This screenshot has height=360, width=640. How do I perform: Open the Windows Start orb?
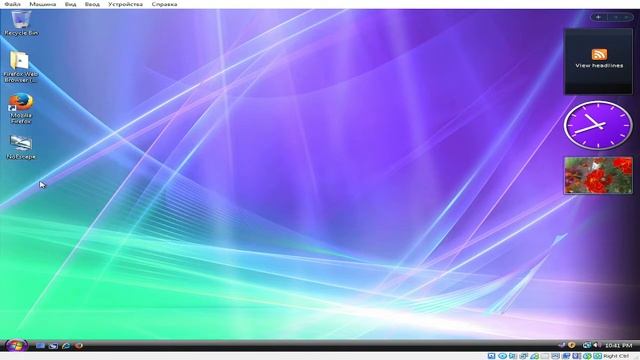click(x=16, y=345)
